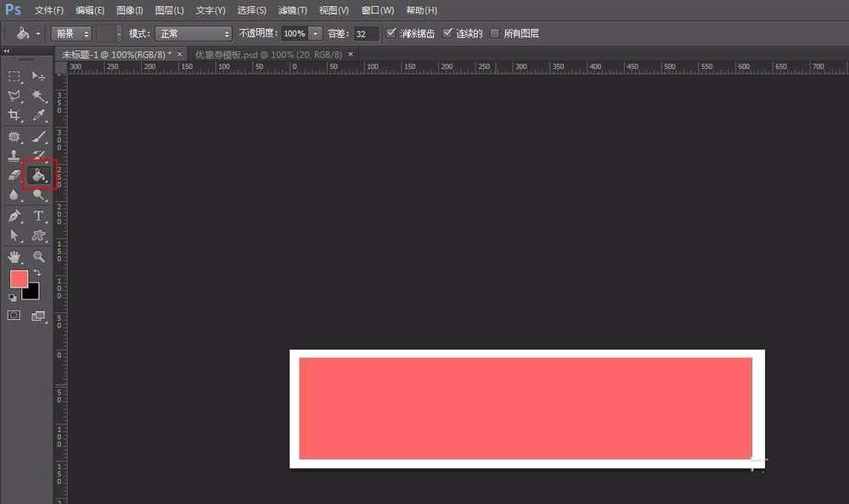
Task: Toggle the 消除锯齿 anti-alias checkbox
Action: [x=391, y=33]
